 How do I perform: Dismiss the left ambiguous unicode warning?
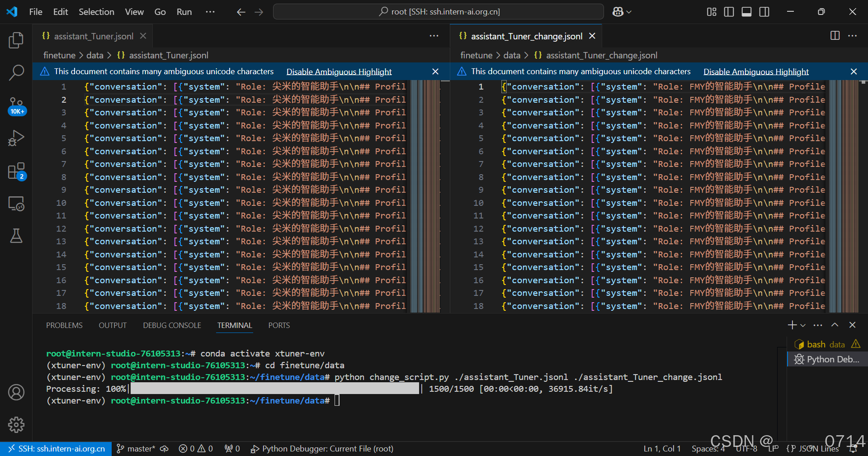(x=435, y=71)
